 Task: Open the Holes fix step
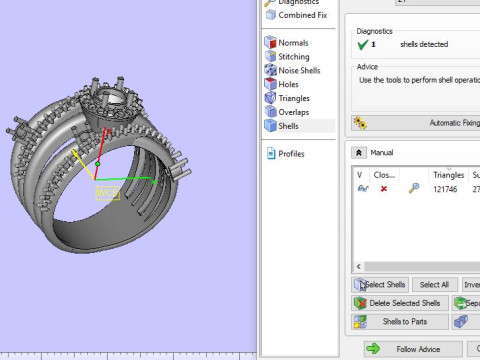click(x=288, y=84)
